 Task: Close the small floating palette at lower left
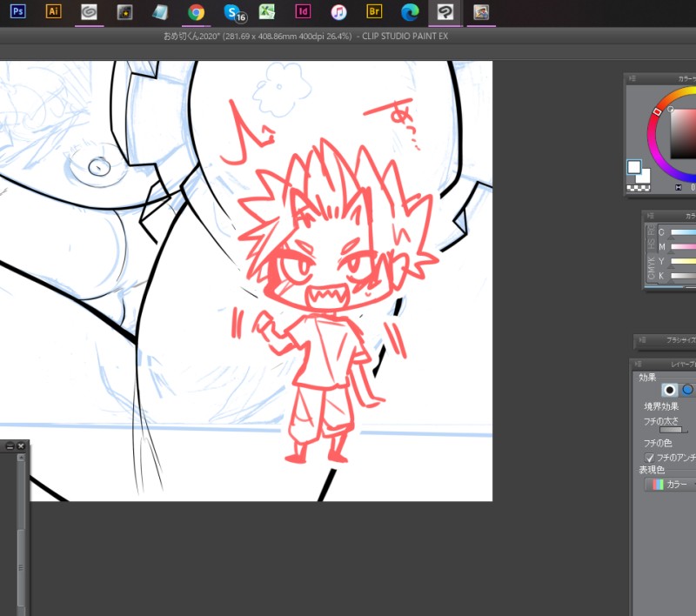point(21,446)
